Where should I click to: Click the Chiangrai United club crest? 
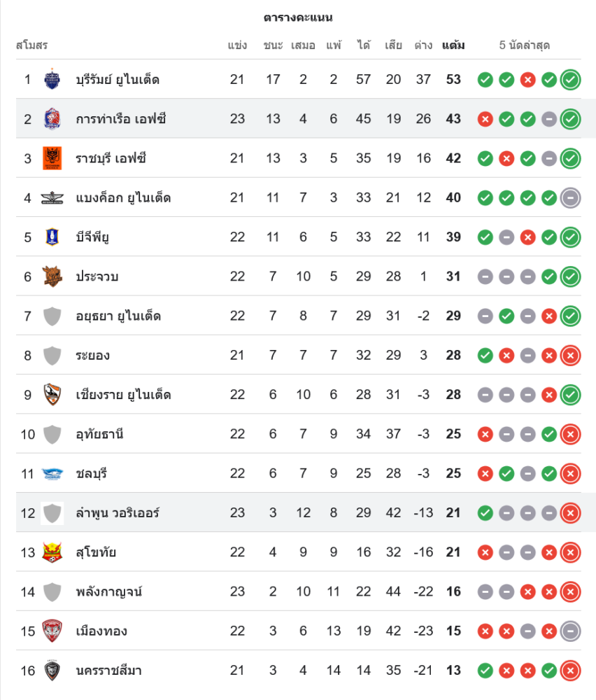[52, 395]
